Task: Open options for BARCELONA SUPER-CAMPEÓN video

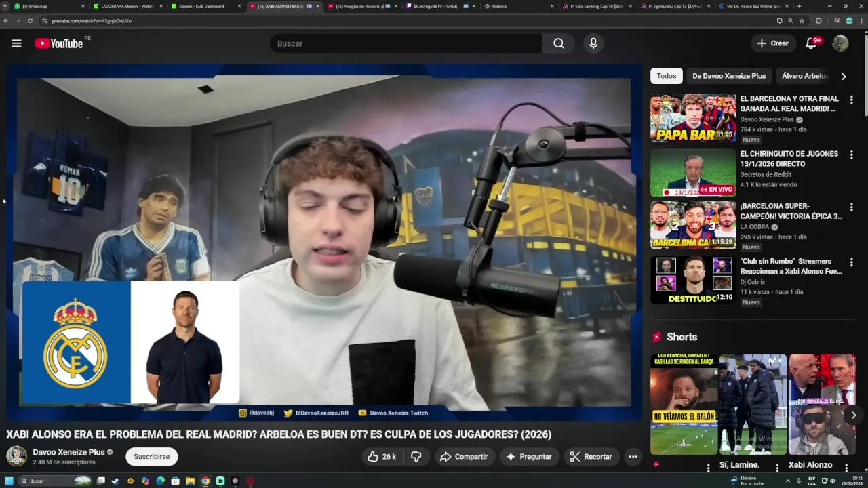Action: pos(851,207)
